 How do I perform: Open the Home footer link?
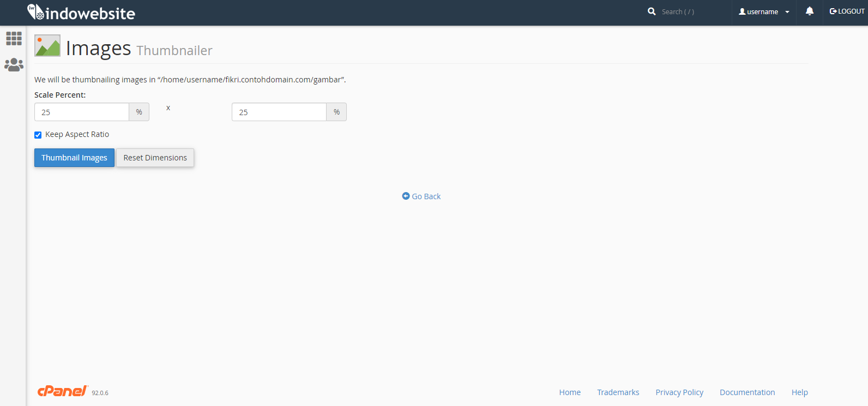click(x=570, y=392)
